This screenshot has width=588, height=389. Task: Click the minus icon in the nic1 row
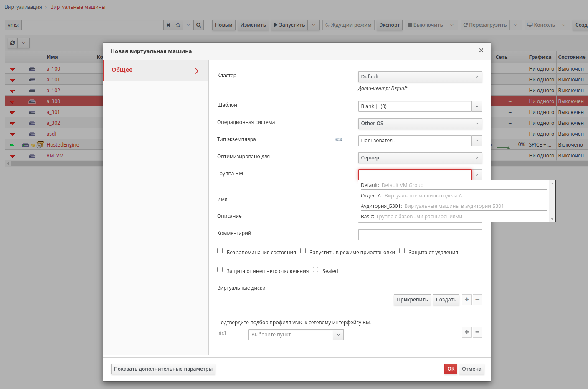point(477,332)
